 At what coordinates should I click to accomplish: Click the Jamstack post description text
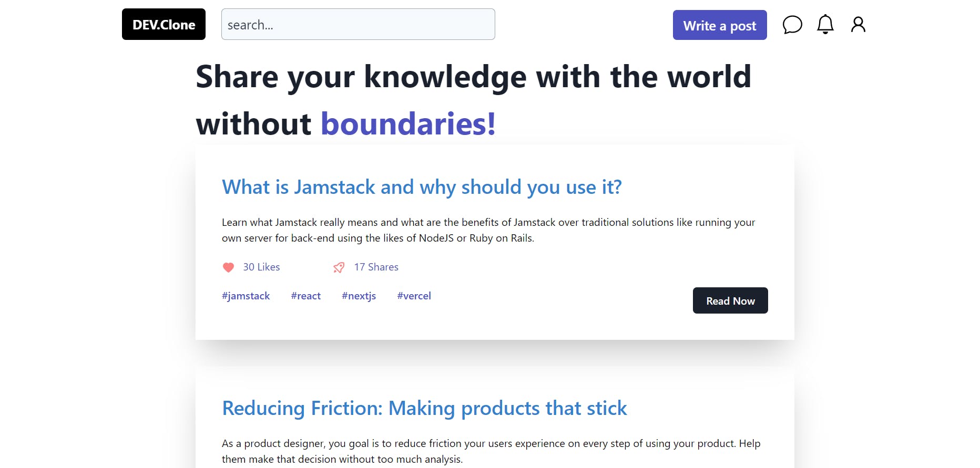488,230
